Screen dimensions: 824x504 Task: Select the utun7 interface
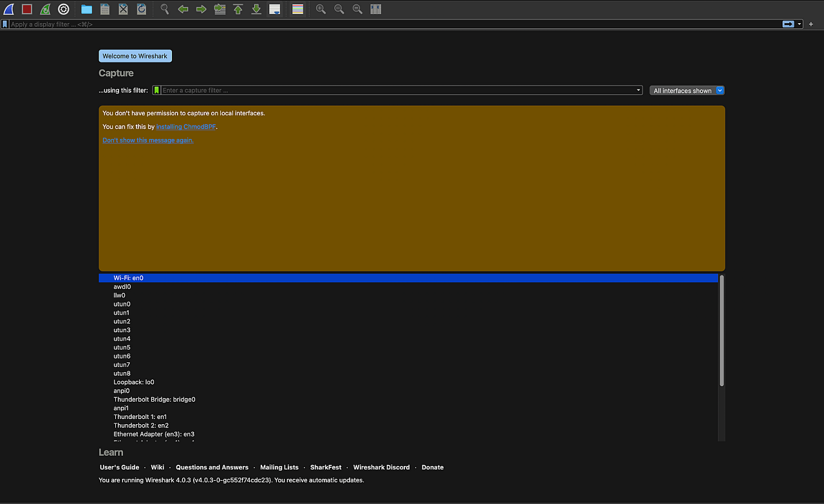coord(408,365)
